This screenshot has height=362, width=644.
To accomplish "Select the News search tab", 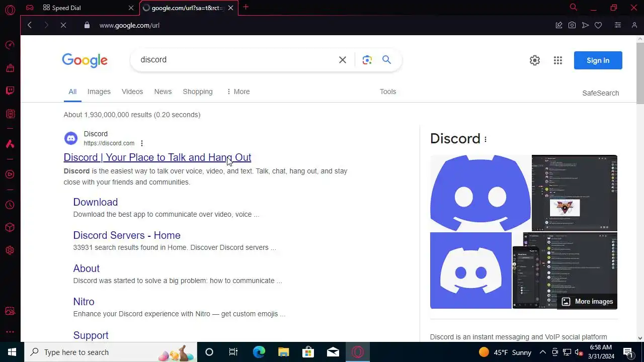I will pyautogui.click(x=163, y=92).
